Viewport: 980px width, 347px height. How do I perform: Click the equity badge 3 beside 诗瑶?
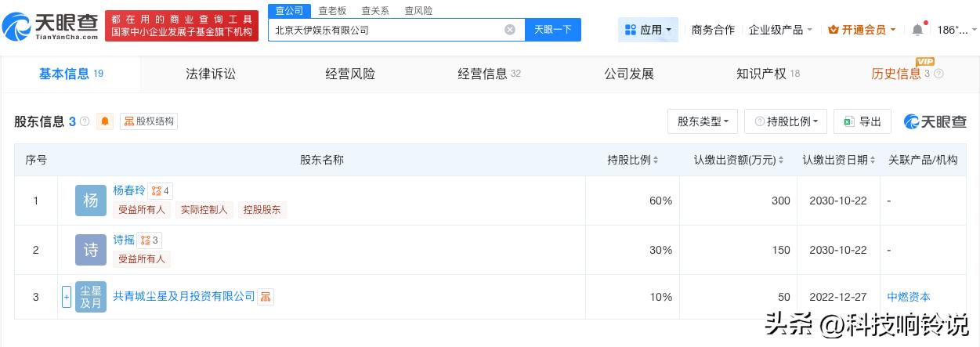click(x=150, y=240)
